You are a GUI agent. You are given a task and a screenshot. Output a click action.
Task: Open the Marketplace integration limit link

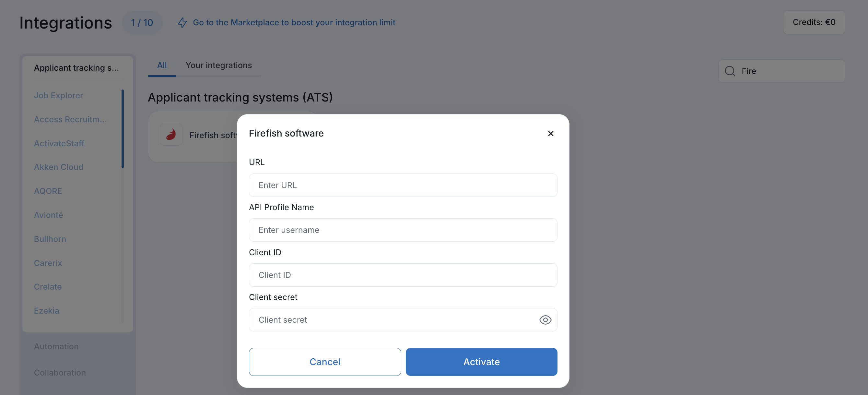294,23
